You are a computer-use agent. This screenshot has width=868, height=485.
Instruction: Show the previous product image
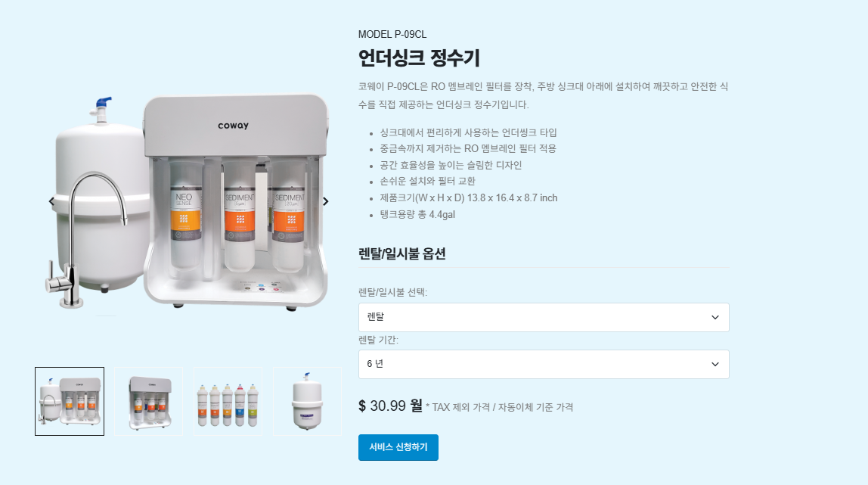click(51, 201)
